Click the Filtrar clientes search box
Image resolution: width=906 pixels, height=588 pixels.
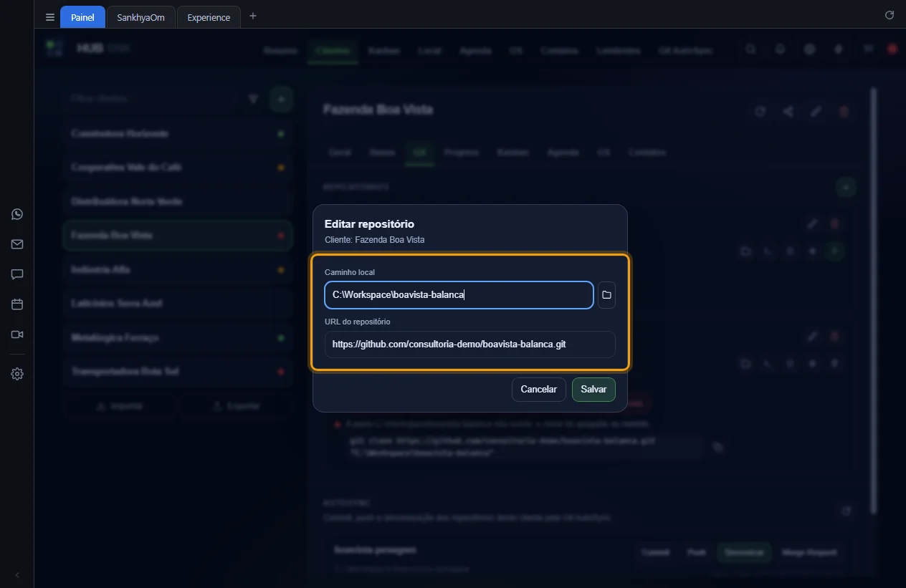tap(151, 99)
